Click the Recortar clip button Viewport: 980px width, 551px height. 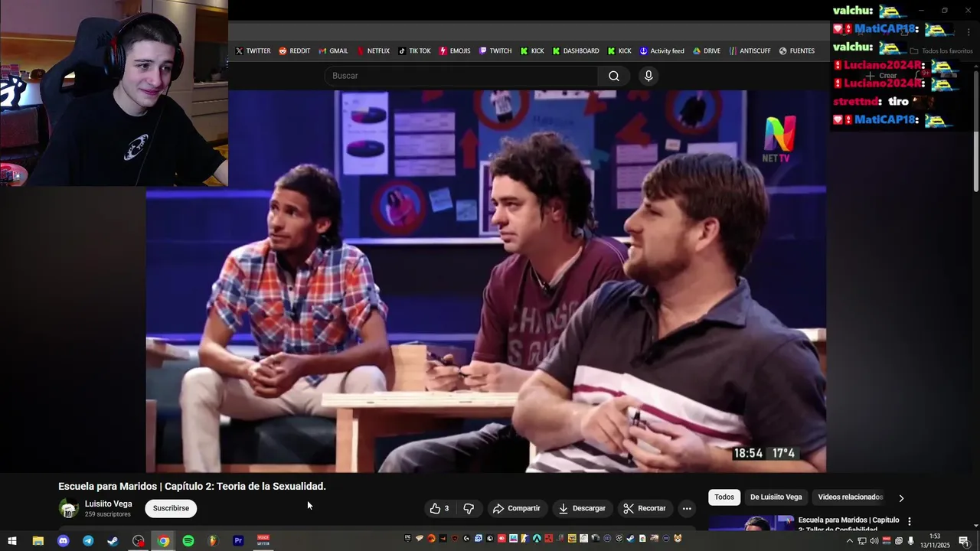pos(645,508)
